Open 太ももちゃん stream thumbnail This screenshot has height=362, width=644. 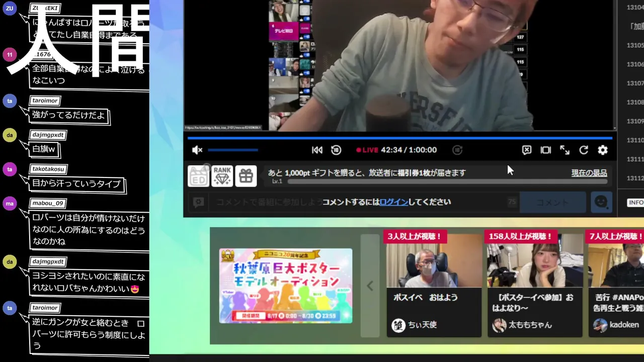pos(534,260)
